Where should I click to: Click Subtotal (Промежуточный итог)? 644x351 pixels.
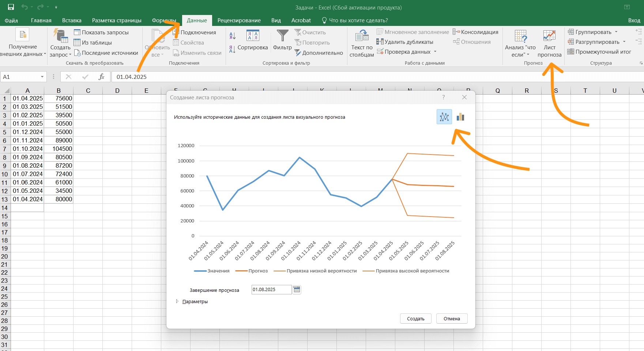pos(599,51)
